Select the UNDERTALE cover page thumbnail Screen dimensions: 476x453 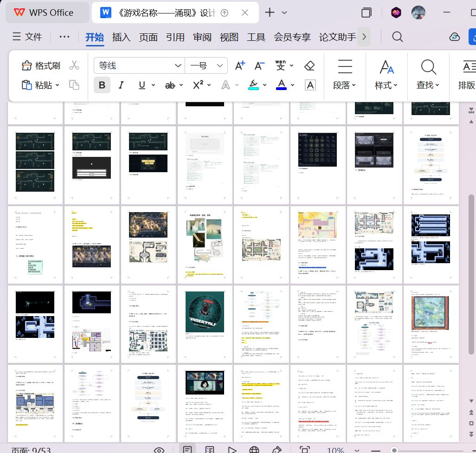click(205, 324)
